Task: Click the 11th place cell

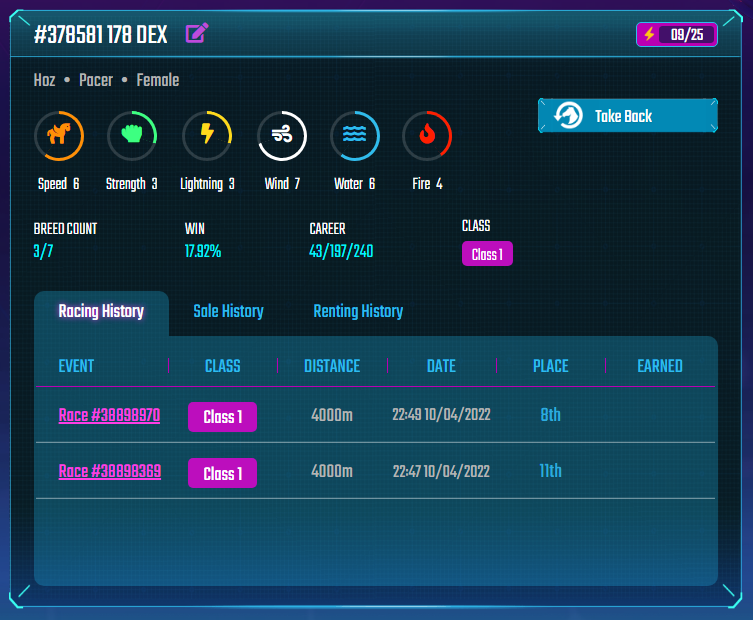Action: [x=550, y=471]
